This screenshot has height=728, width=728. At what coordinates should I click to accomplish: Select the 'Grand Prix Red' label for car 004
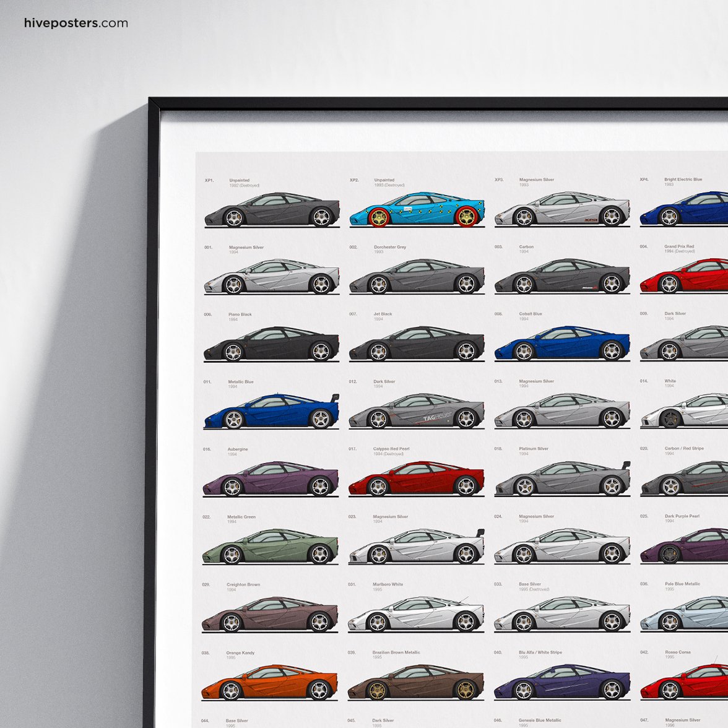pyautogui.click(x=679, y=246)
